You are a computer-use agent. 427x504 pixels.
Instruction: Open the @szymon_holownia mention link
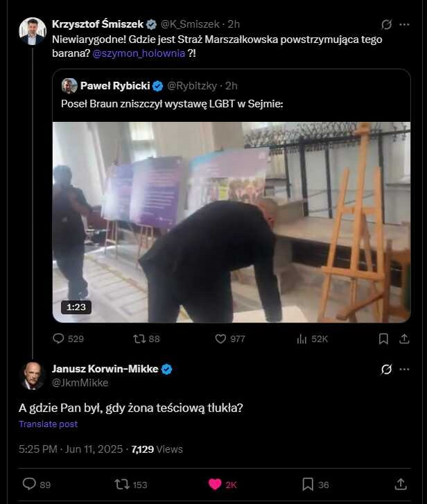tap(139, 53)
